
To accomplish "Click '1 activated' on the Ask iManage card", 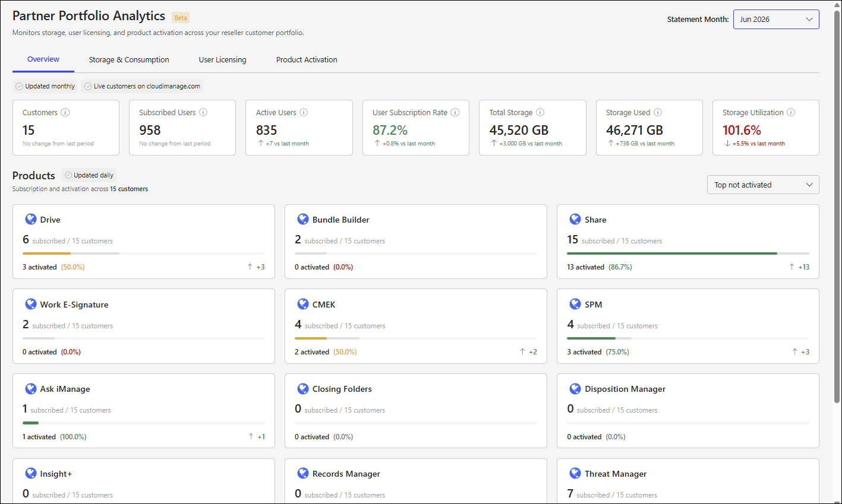I will [39, 437].
